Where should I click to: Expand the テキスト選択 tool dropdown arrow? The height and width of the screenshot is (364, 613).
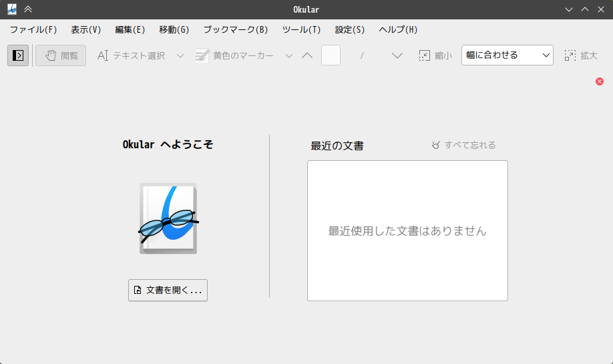pyautogui.click(x=180, y=55)
